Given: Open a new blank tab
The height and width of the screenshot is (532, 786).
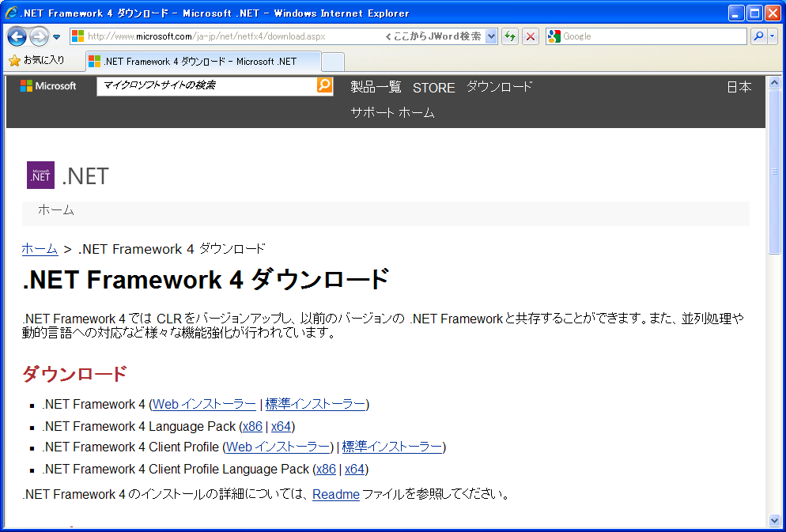Looking at the screenshot, I should point(332,62).
